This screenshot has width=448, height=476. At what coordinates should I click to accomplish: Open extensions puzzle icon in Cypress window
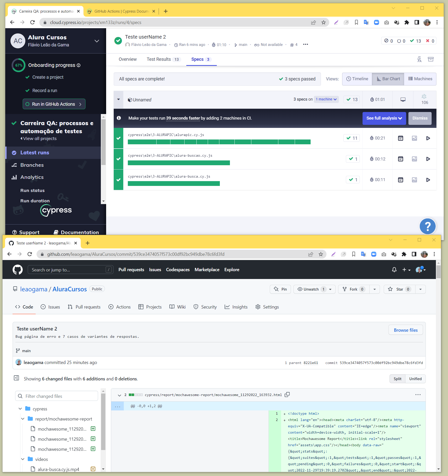pyautogui.click(x=407, y=22)
